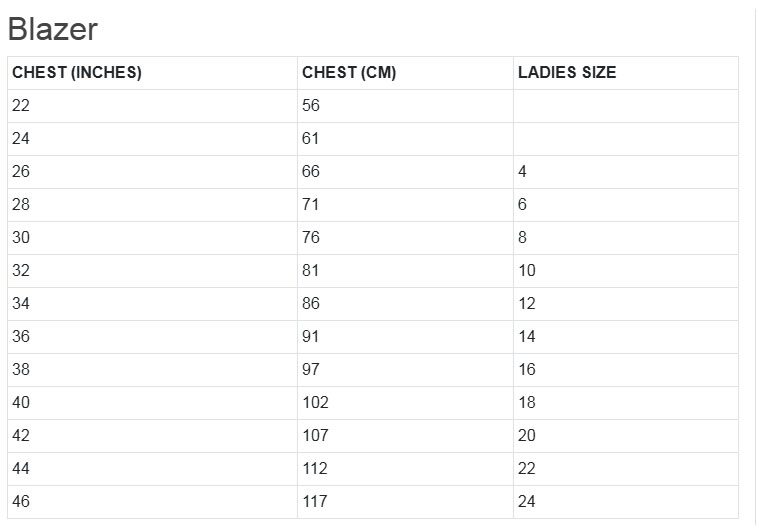Image resolution: width=757 pixels, height=530 pixels.
Task: Click the 117 cm chest cell
Action: click(x=315, y=502)
